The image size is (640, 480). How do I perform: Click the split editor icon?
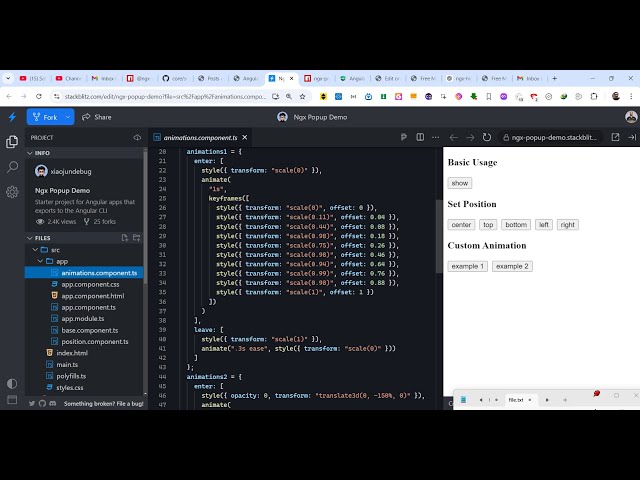pos(420,137)
